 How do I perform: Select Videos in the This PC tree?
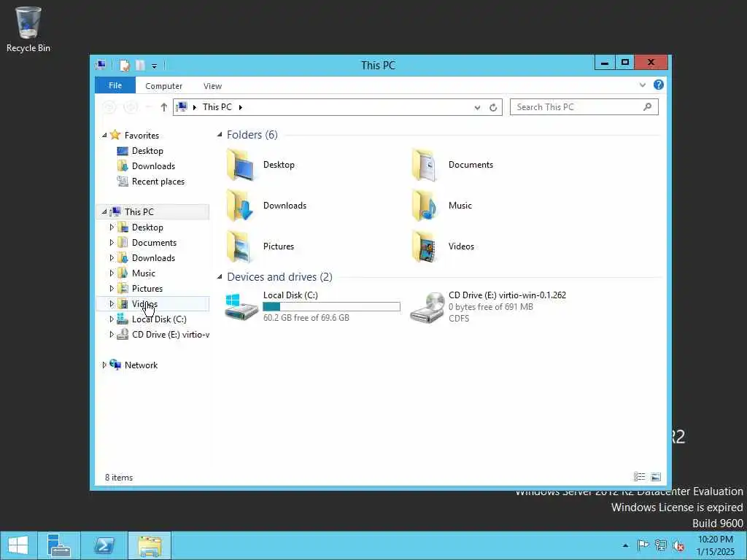[x=144, y=304]
